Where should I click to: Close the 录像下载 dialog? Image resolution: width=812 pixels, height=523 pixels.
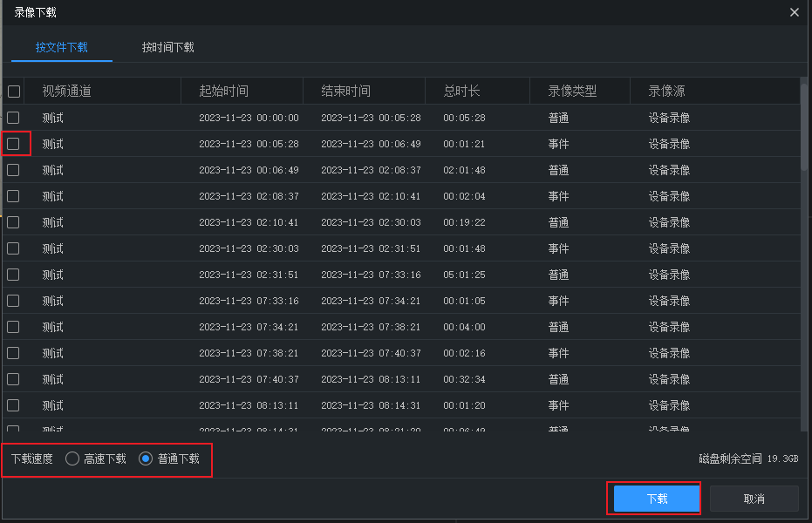click(x=795, y=12)
